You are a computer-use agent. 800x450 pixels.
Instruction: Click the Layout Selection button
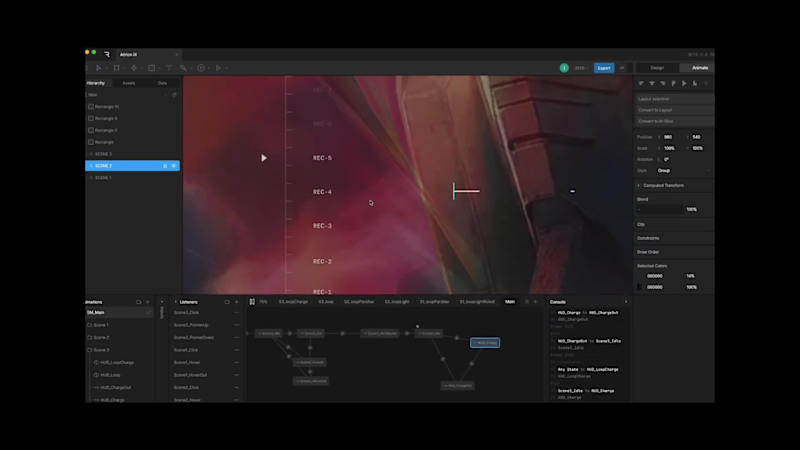673,99
